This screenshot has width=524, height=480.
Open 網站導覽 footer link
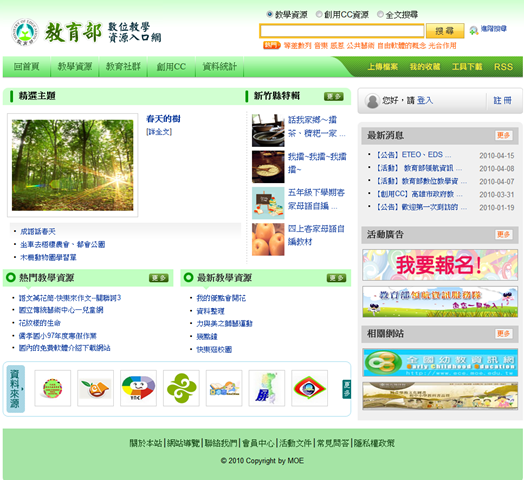(183, 443)
